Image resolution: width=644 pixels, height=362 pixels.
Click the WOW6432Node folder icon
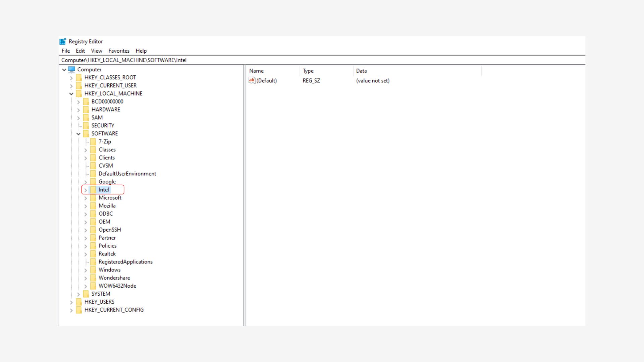coord(93,286)
